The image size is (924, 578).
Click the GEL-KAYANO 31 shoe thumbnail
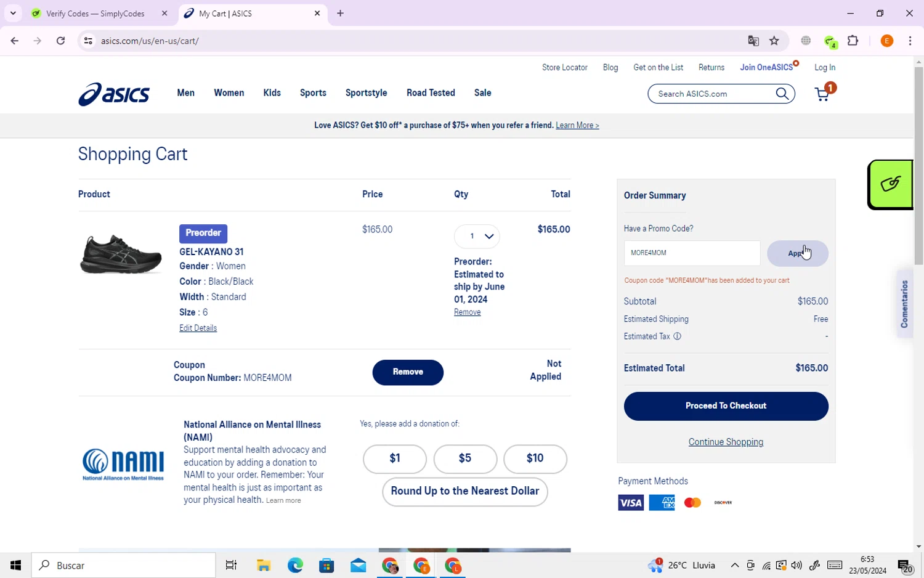(x=121, y=254)
